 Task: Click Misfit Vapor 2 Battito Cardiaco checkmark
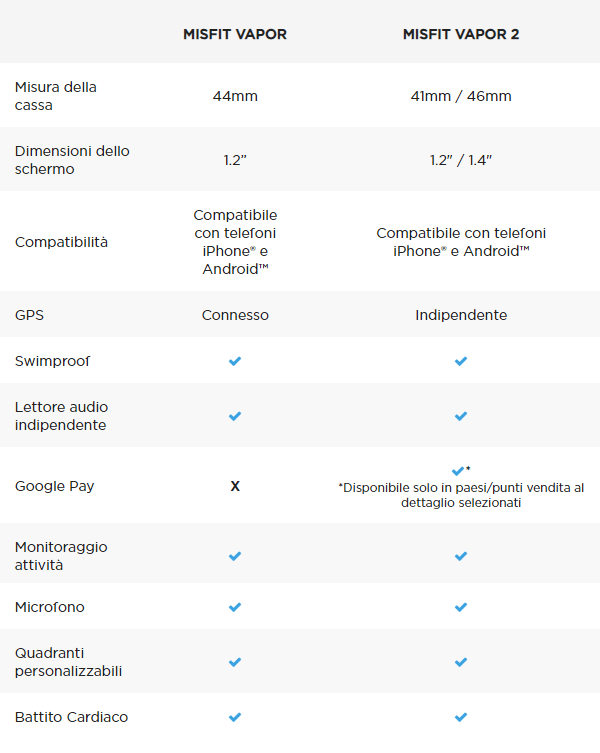pyautogui.click(x=461, y=717)
